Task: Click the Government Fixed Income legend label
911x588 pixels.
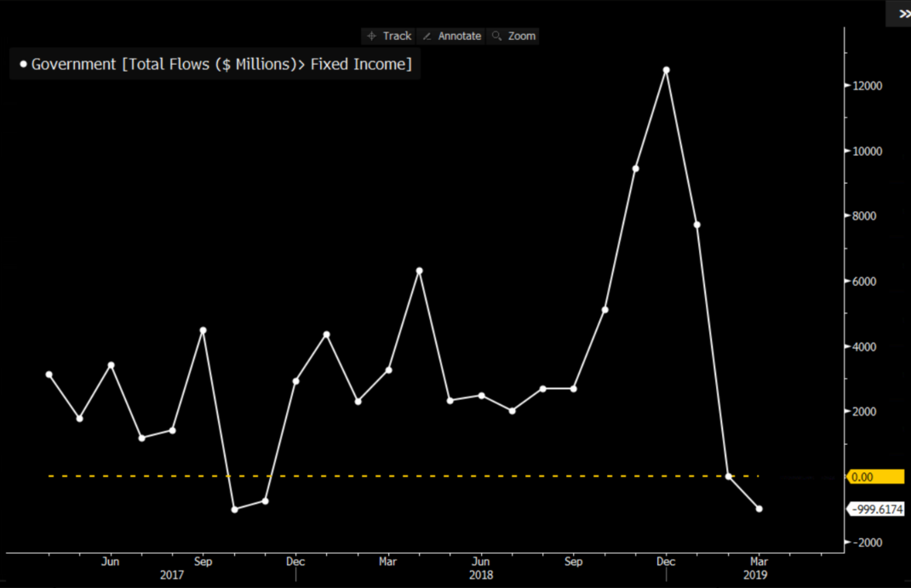Action: click(221, 65)
